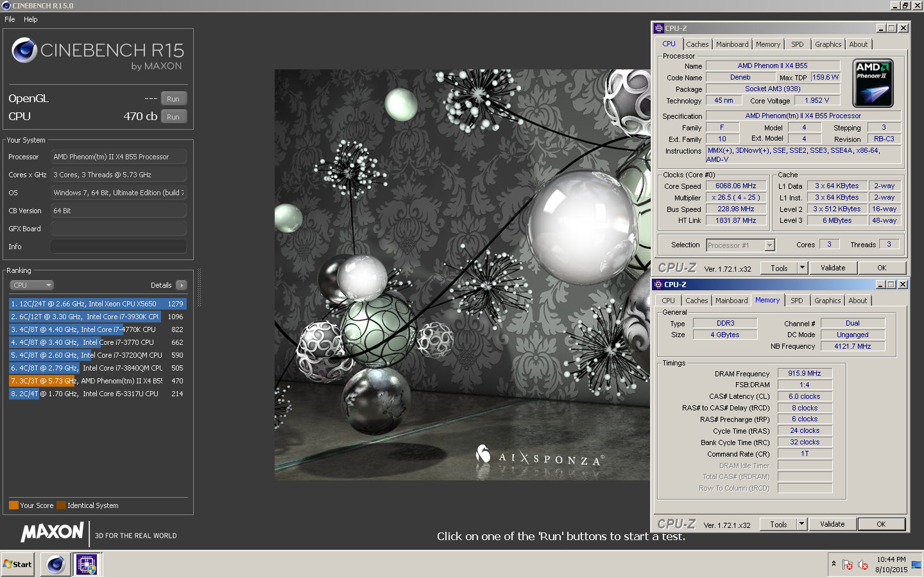Open the taskbar clock showing 10:44 PM
This screenshot has width=924, height=578.
coord(891,565)
